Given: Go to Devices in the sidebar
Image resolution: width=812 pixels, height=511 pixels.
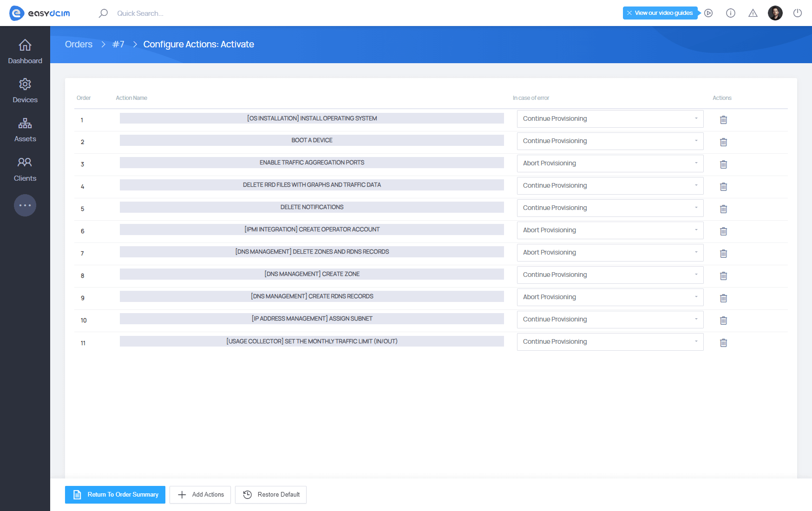Looking at the screenshot, I should (x=25, y=91).
